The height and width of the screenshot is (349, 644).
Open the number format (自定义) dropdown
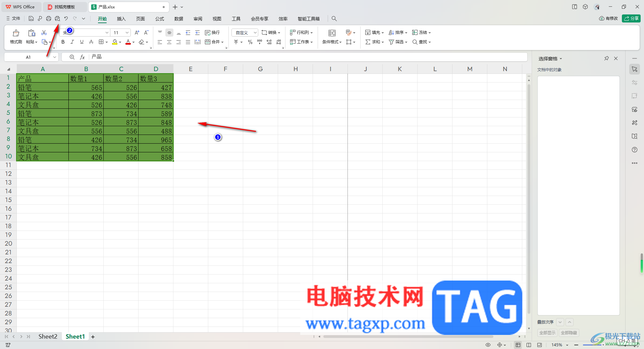(x=255, y=33)
